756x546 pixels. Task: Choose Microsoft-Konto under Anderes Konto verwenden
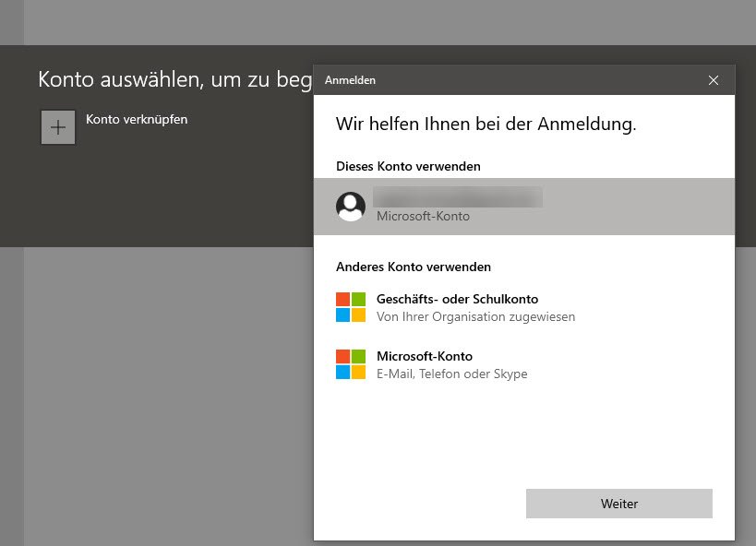click(x=524, y=364)
